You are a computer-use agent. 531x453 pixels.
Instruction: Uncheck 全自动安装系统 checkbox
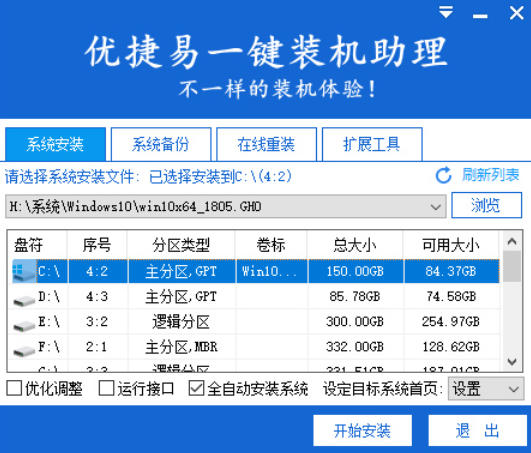click(x=196, y=388)
